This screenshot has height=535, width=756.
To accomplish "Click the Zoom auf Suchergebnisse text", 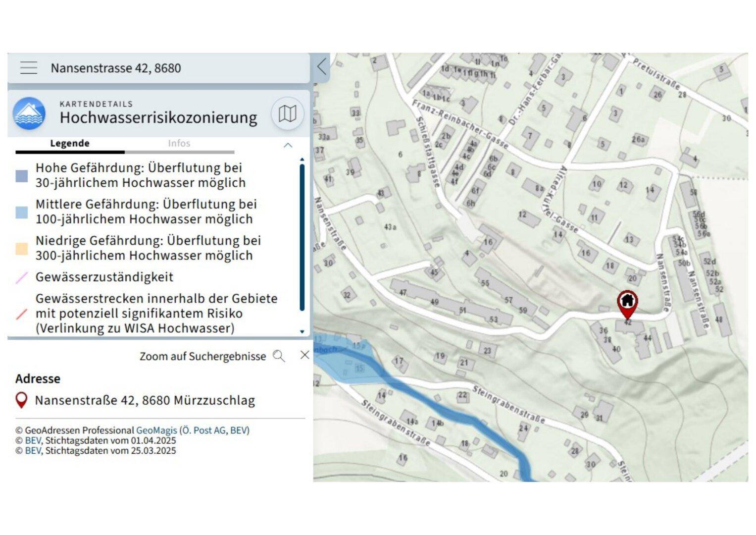I will click(x=202, y=356).
